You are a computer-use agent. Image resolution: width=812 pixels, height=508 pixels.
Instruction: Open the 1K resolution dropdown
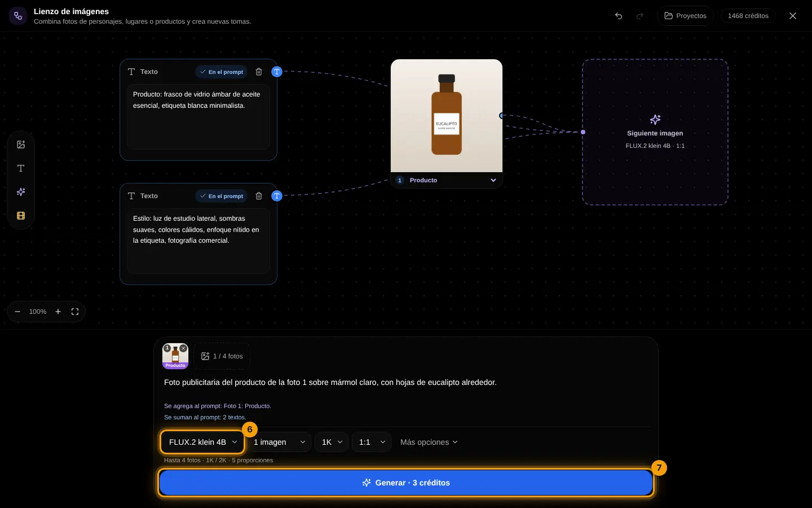(x=332, y=442)
